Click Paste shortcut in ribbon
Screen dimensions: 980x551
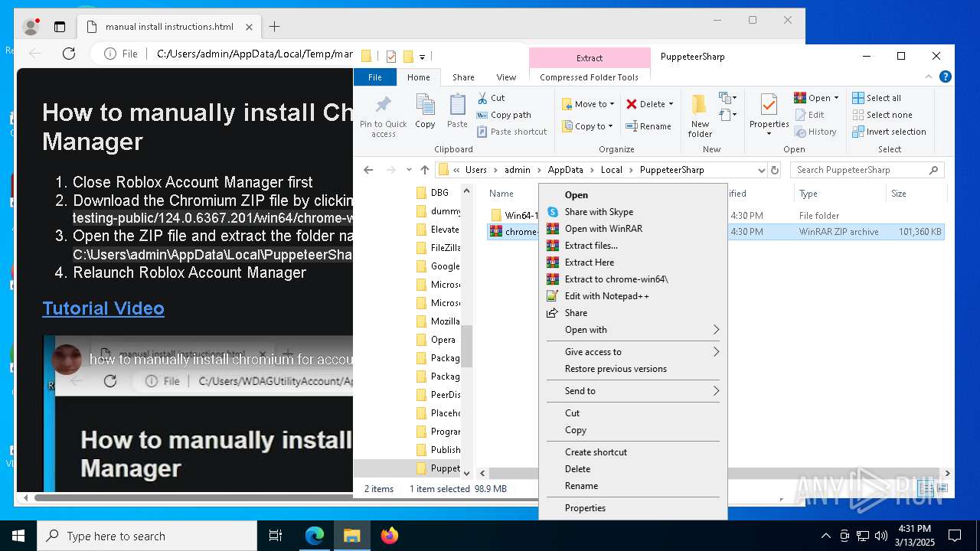511,132
